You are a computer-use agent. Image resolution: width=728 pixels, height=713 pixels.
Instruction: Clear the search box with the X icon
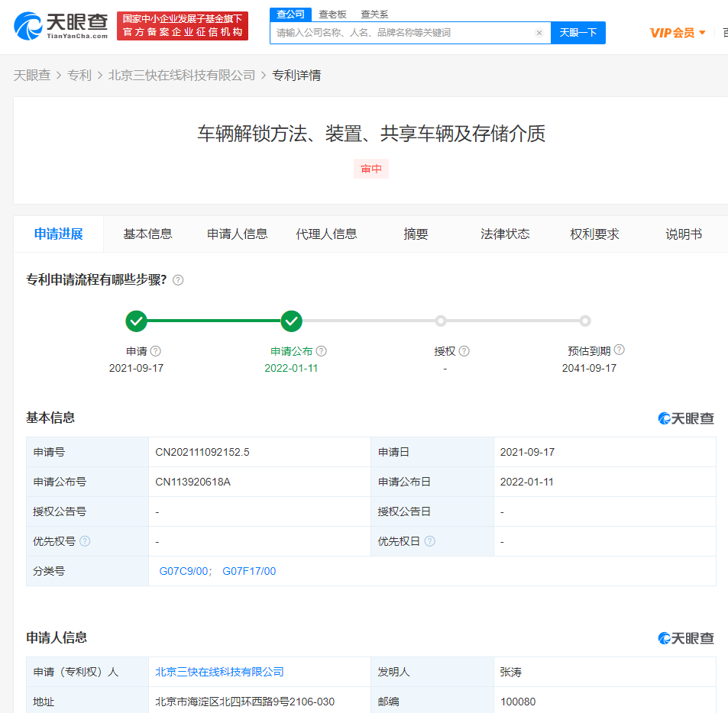[x=539, y=33]
